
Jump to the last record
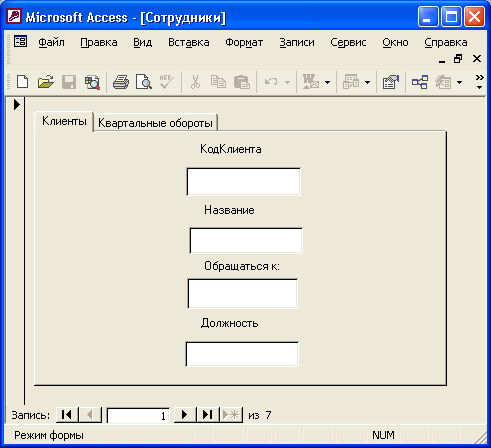tap(207, 415)
